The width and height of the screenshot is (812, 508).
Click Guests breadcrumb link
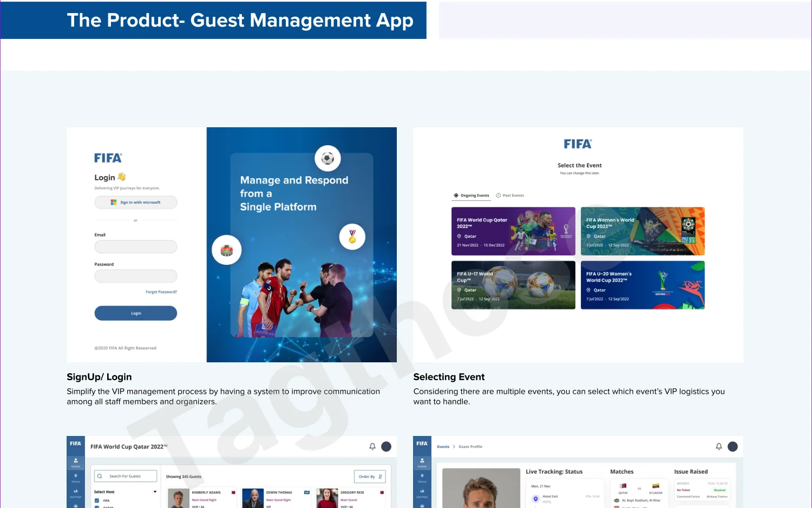[x=443, y=447]
